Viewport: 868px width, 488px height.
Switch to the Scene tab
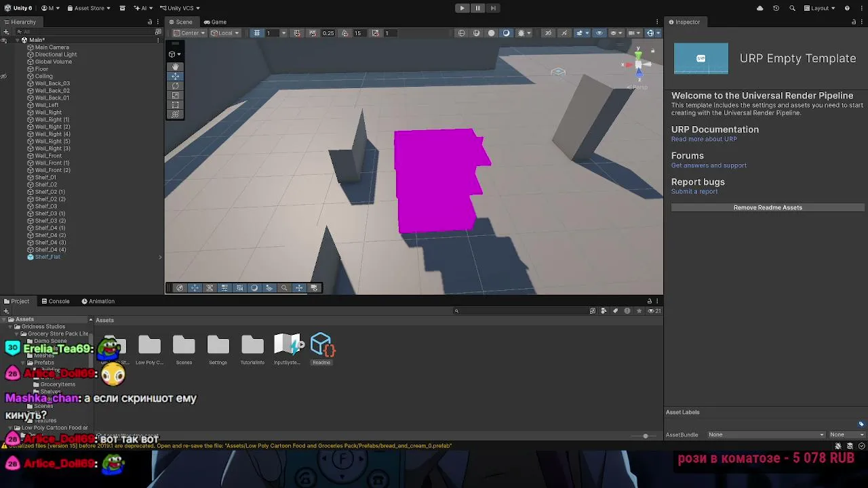(x=180, y=22)
